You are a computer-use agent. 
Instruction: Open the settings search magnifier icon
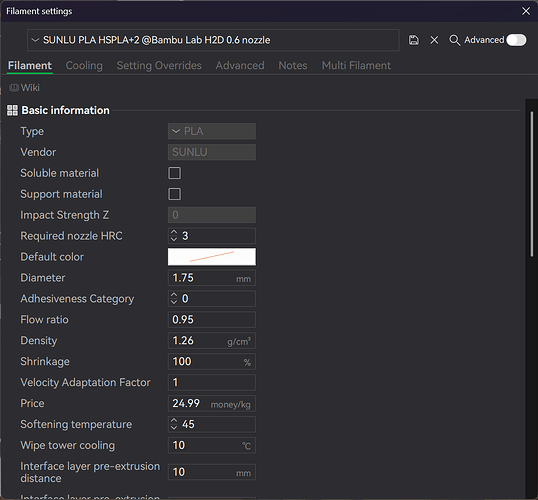455,40
